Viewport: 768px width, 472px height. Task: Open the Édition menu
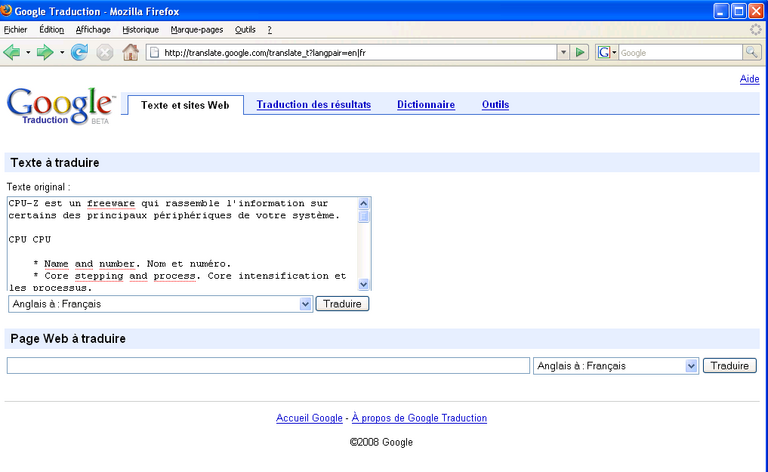click(x=51, y=29)
